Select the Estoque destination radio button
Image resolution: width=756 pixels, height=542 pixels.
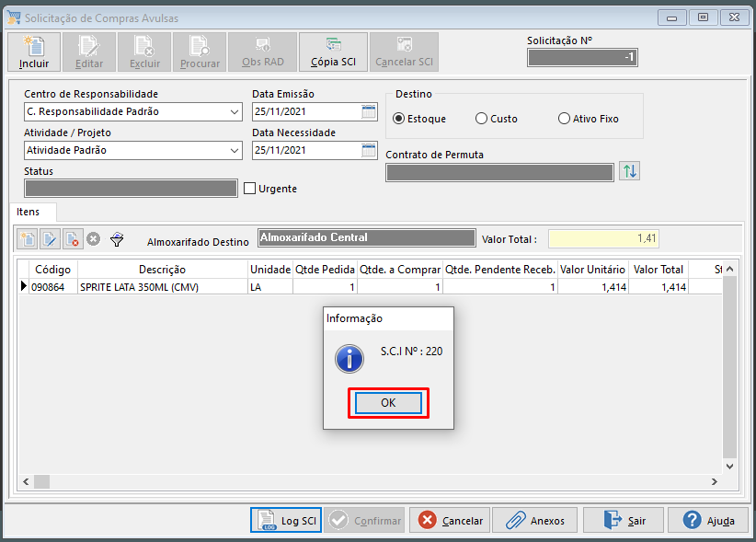pos(399,119)
